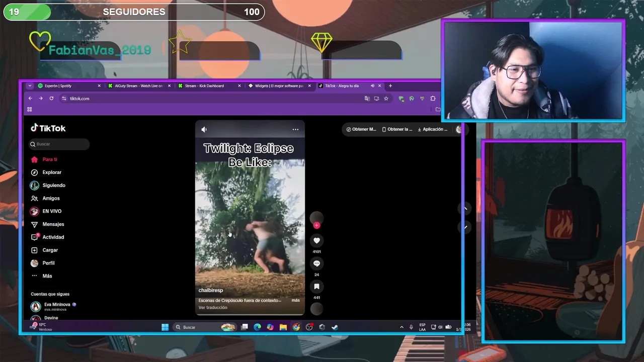644x362 pixels.
Task: Click the 'Obtener M...' button
Action: click(361, 129)
